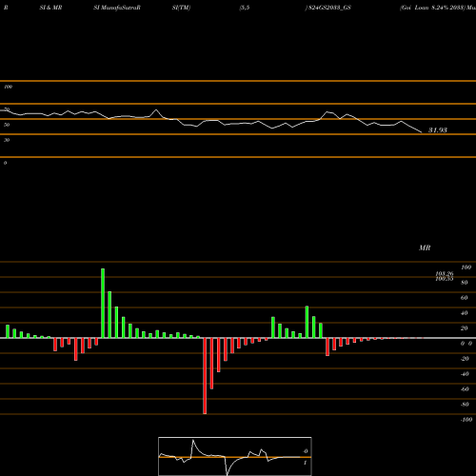Click the RSI line's right endpoint
Screen dimensions: 476x476
(422, 132)
